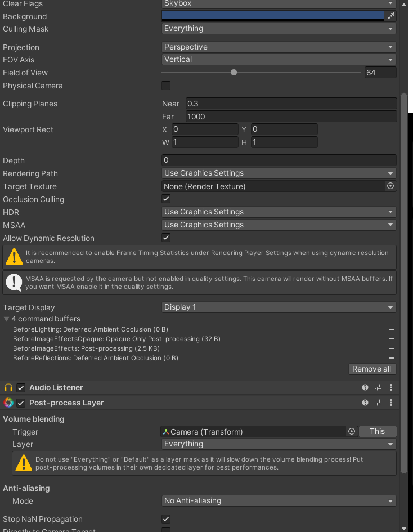The image size is (413, 532).
Task: Open Audio Listener help reference icon
Action: click(x=365, y=387)
